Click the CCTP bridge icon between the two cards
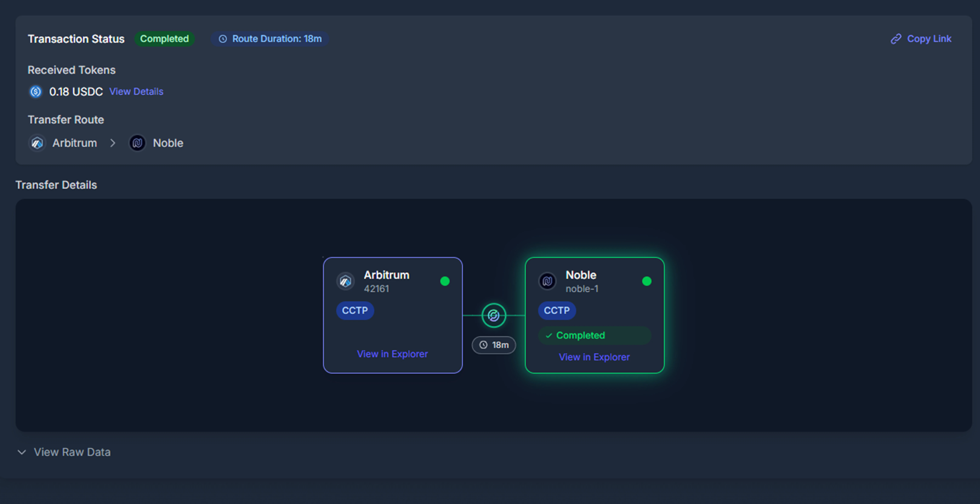 pos(493,315)
